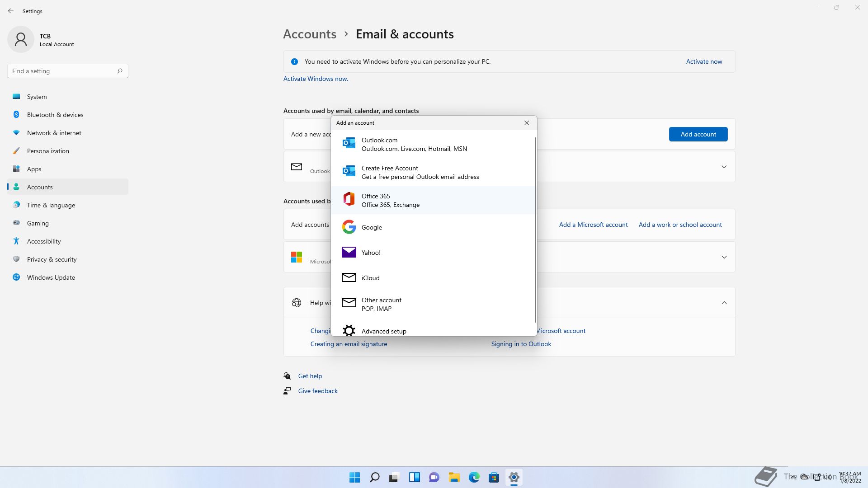Open Windows Update page

coord(68,277)
